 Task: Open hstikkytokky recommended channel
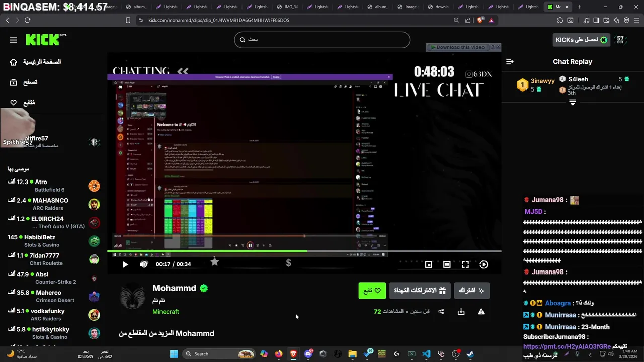53,333
